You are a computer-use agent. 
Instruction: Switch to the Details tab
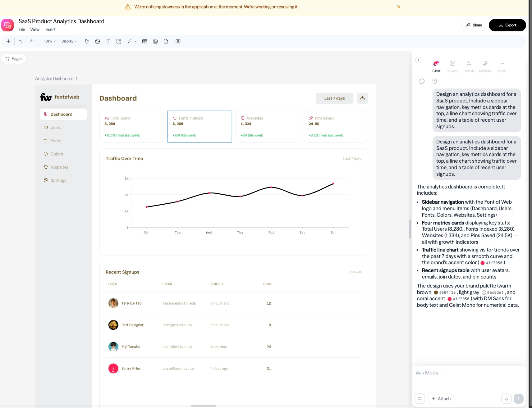[469, 67]
